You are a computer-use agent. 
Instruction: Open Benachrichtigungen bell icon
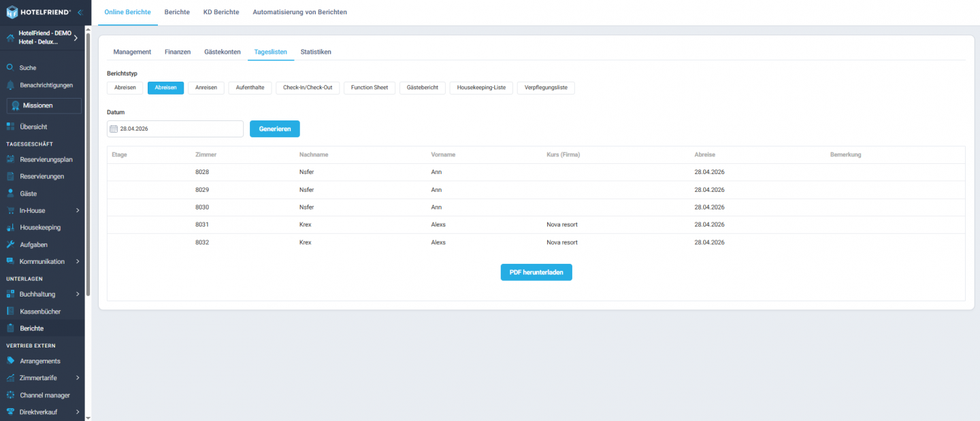10,85
